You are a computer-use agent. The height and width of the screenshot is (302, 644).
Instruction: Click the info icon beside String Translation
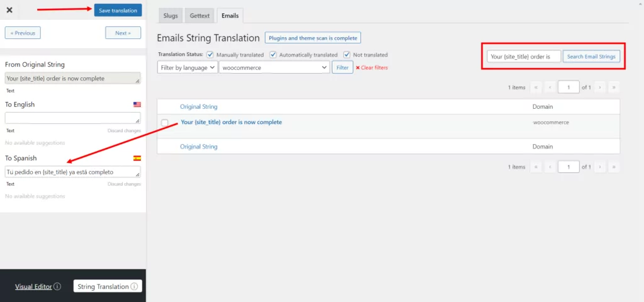(134, 286)
